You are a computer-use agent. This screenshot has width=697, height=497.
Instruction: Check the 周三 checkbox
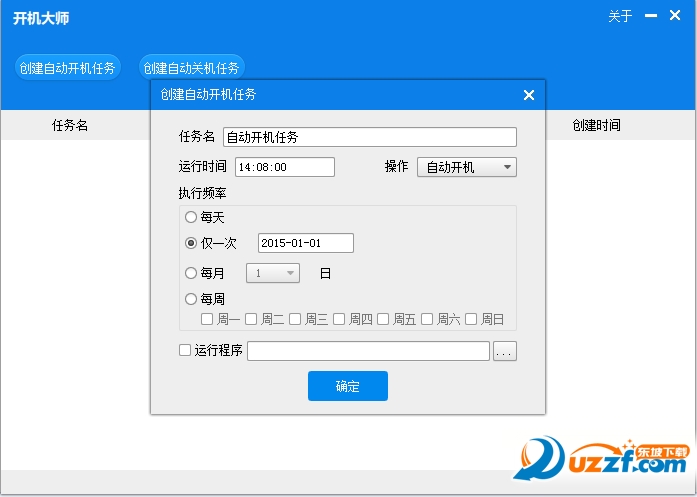(x=295, y=319)
